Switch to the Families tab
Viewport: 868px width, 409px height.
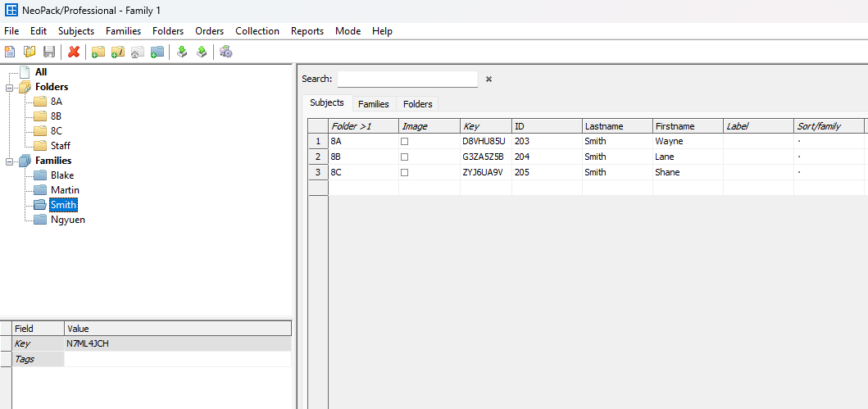click(x=373, y=104)
